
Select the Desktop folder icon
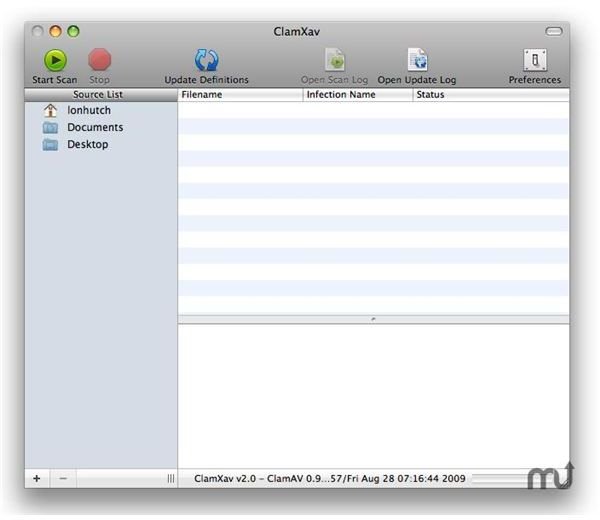coord(50,145)
